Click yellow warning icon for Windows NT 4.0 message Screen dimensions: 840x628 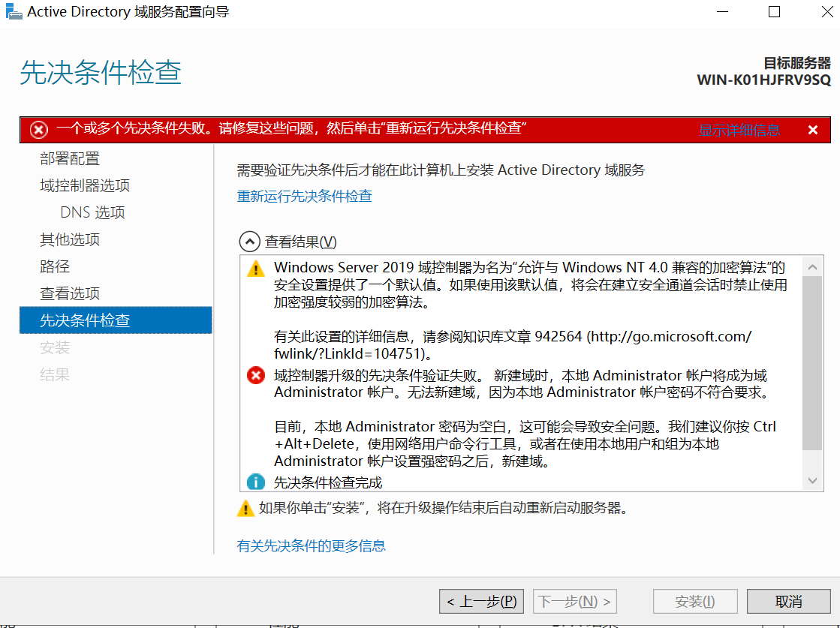[256, 268]
